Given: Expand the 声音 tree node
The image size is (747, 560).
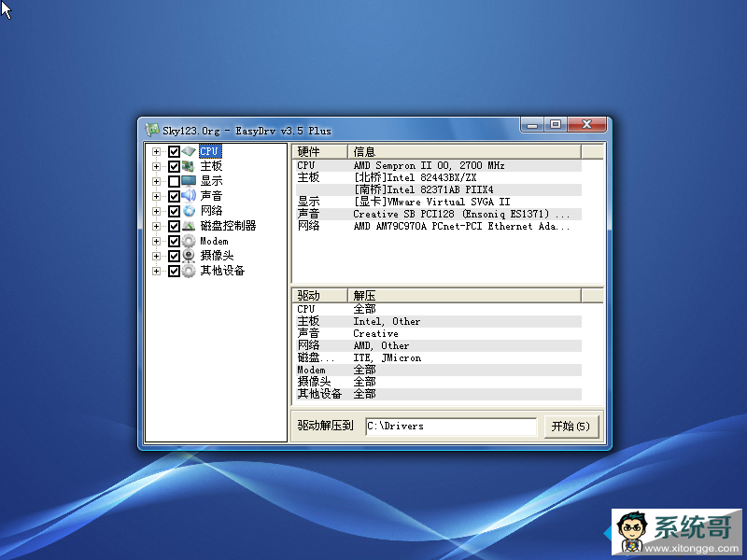Looking at the screenshot, I should (x=156, y=196).
